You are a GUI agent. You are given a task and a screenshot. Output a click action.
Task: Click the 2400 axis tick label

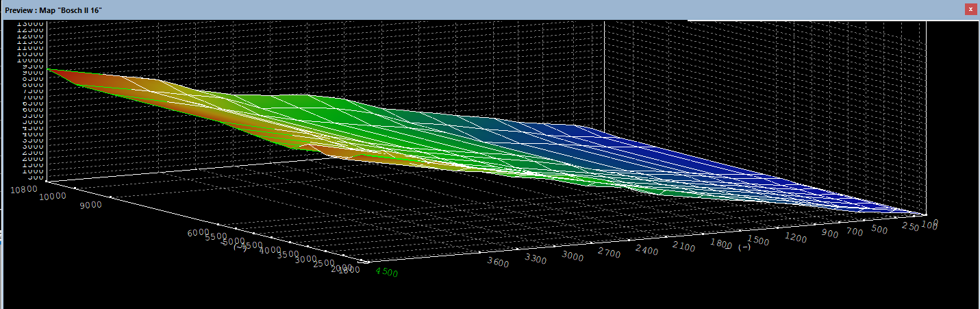coord(646,251)
